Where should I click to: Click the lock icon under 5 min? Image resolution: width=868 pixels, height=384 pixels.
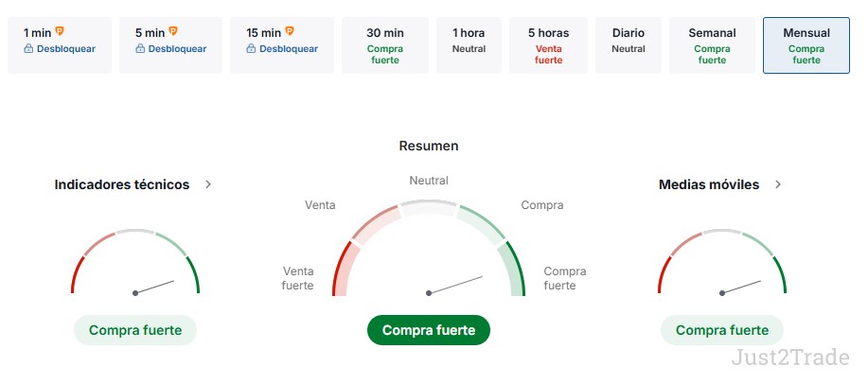click(x=140, y=49)
